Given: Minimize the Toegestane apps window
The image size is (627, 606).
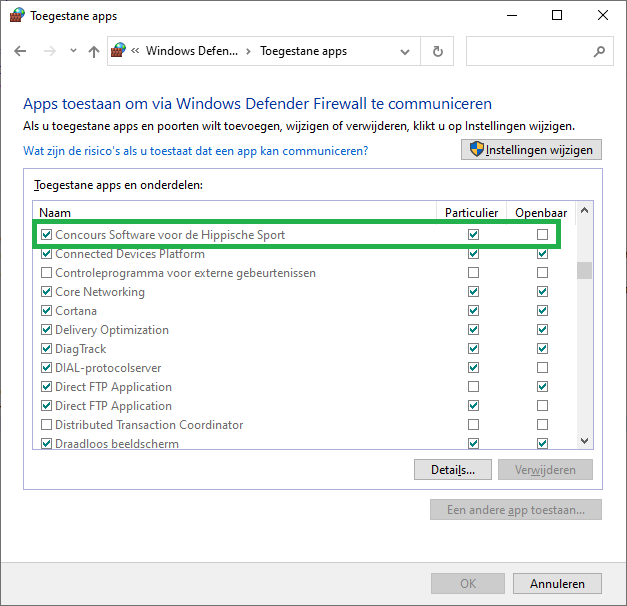Looking at the screenshot, I should (x=512, y=16).
